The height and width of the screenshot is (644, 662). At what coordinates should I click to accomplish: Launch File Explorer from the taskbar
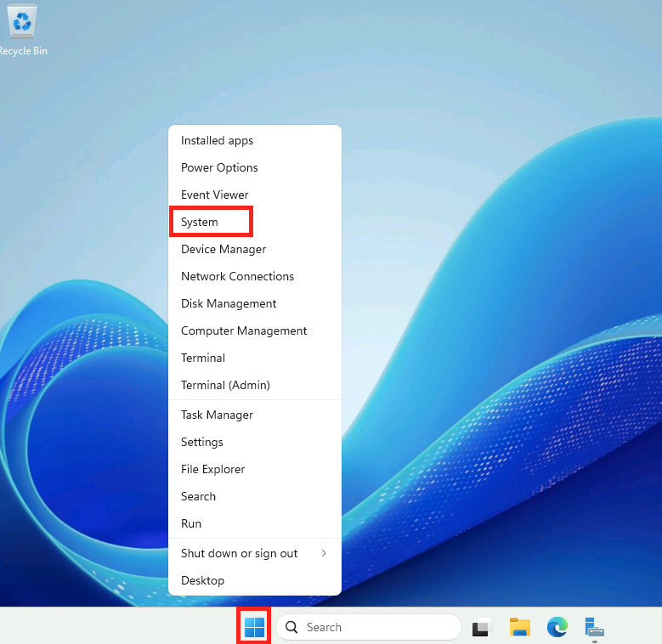520,627
